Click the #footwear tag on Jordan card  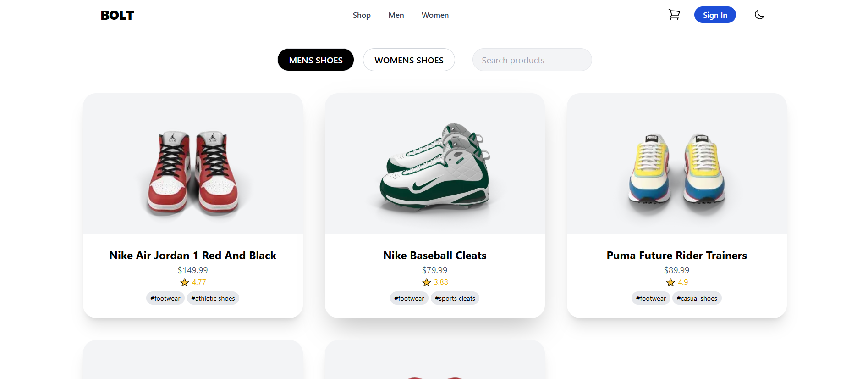[165, 298]
